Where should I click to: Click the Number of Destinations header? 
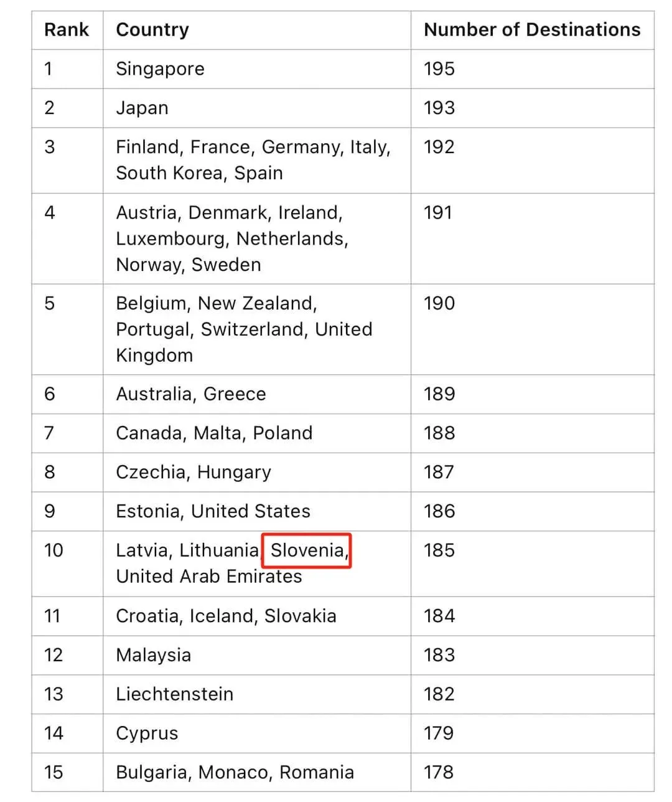point(532,30)
